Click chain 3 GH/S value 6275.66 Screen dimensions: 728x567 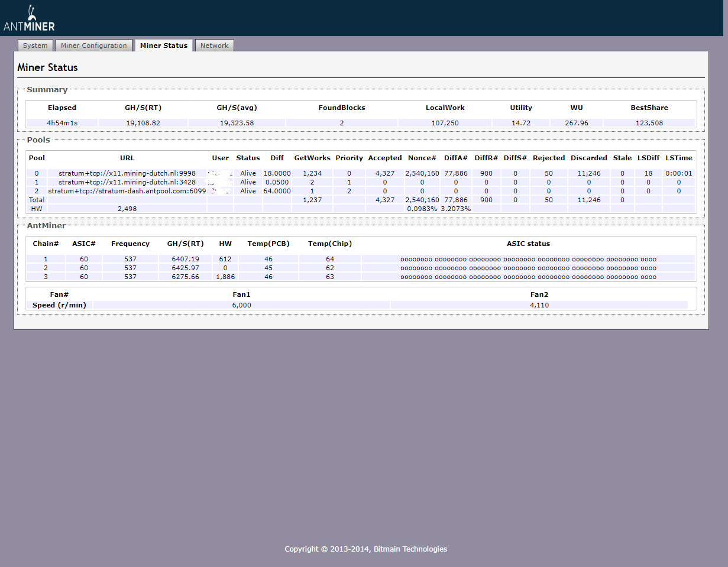pyautogui.click(x=186, y=277)
